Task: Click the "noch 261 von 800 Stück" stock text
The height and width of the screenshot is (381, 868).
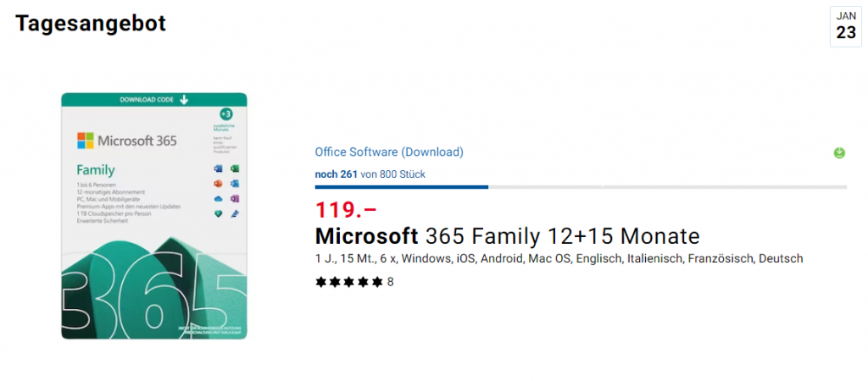Action: tap(370, 174)
